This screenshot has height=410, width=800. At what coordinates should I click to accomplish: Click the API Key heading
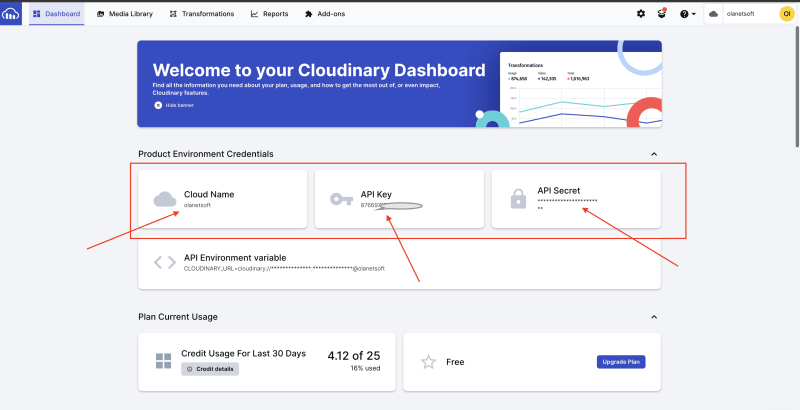pos(376,194)
